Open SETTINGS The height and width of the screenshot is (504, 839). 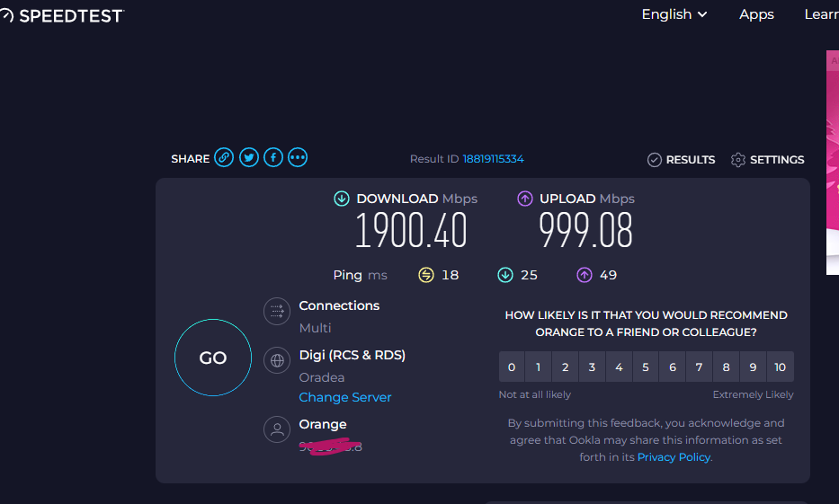pyautogui.click(x=768, y=160)
